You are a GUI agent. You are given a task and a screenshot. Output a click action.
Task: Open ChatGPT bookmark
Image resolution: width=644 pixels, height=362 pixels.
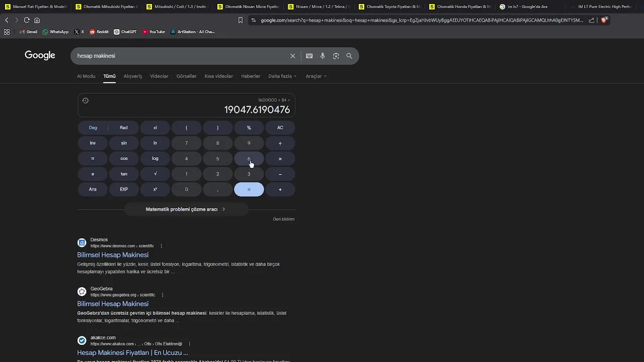(125, 32)
